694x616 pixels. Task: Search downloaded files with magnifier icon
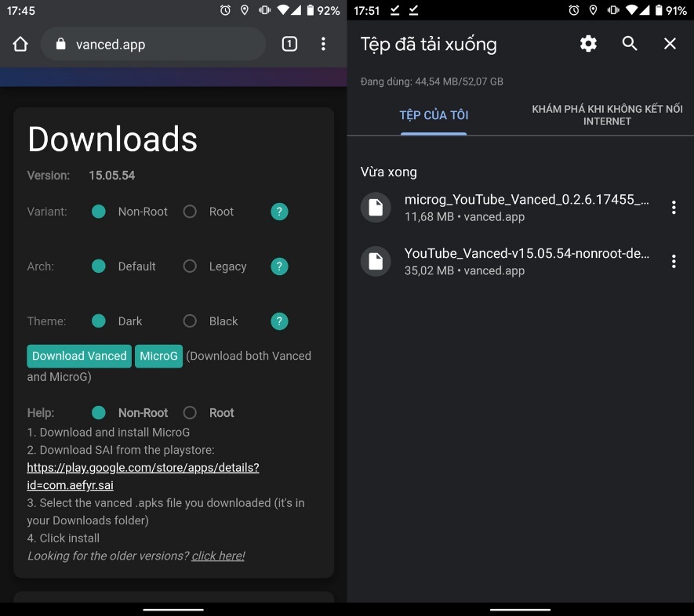630,44
